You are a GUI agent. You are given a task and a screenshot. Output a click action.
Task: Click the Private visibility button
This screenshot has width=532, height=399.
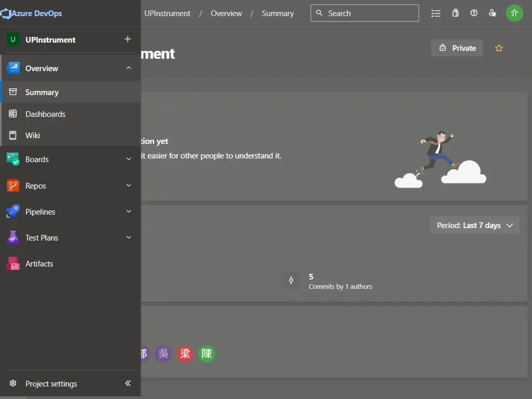coord(457,48)
